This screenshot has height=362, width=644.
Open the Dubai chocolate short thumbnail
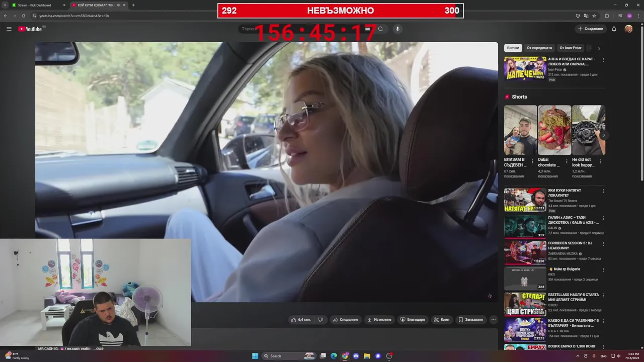tap(554, 130)
